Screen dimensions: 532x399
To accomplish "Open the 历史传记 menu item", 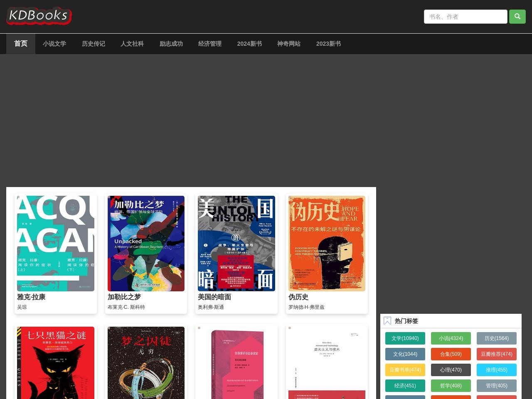I will click(x=94, y=44).
